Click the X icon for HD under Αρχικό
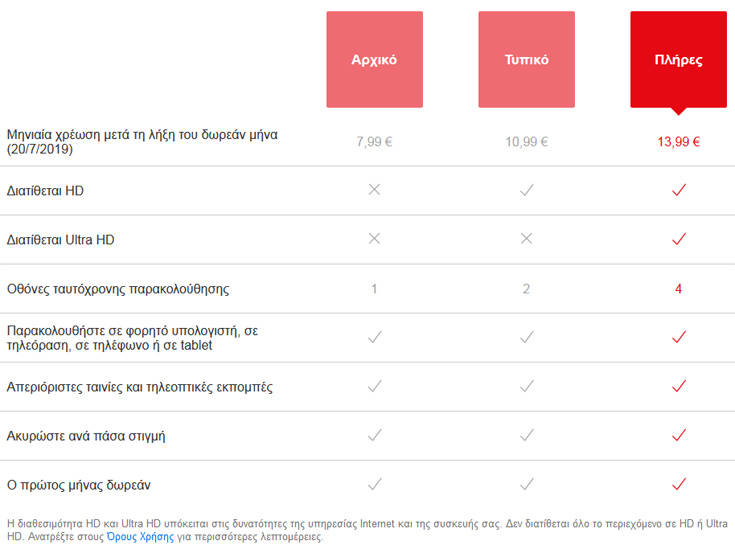Screen dimensions: 735x549 pyautogui.click(x=374, y=190)
